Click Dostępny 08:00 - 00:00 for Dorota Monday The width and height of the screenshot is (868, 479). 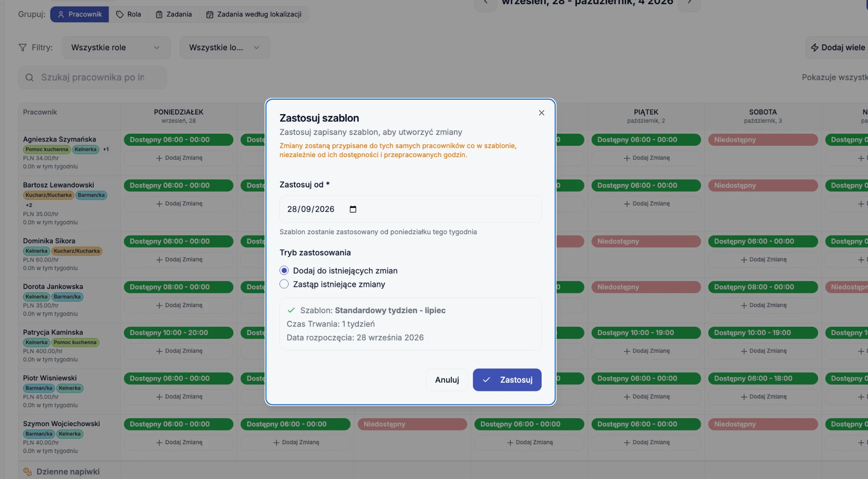point(179,287)
